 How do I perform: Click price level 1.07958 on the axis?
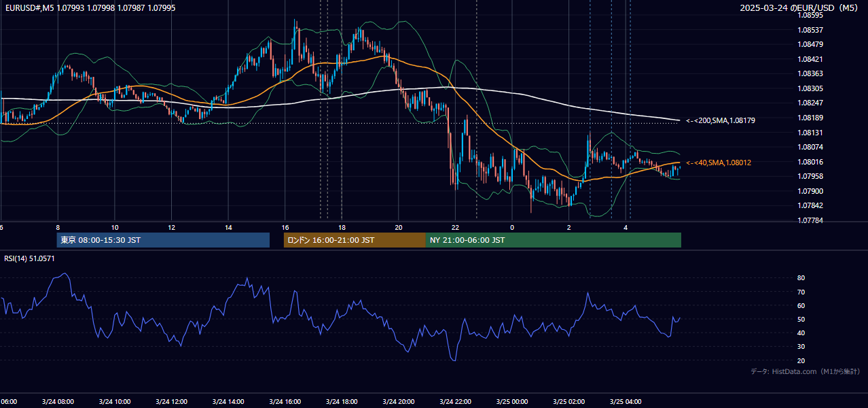click(810, 176)
